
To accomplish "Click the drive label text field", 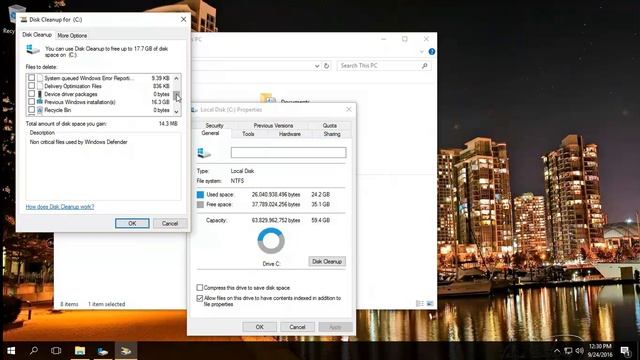I will coord(289,153).
